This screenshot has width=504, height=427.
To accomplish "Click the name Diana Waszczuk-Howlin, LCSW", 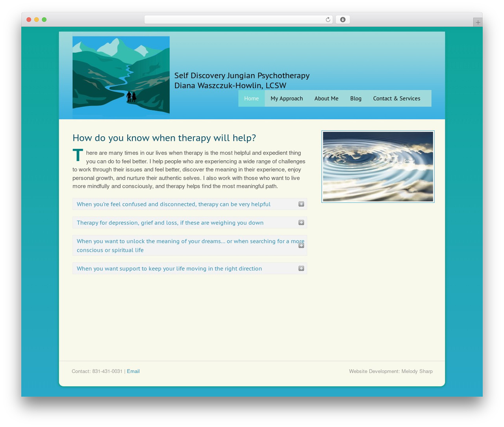I will 230,85.
